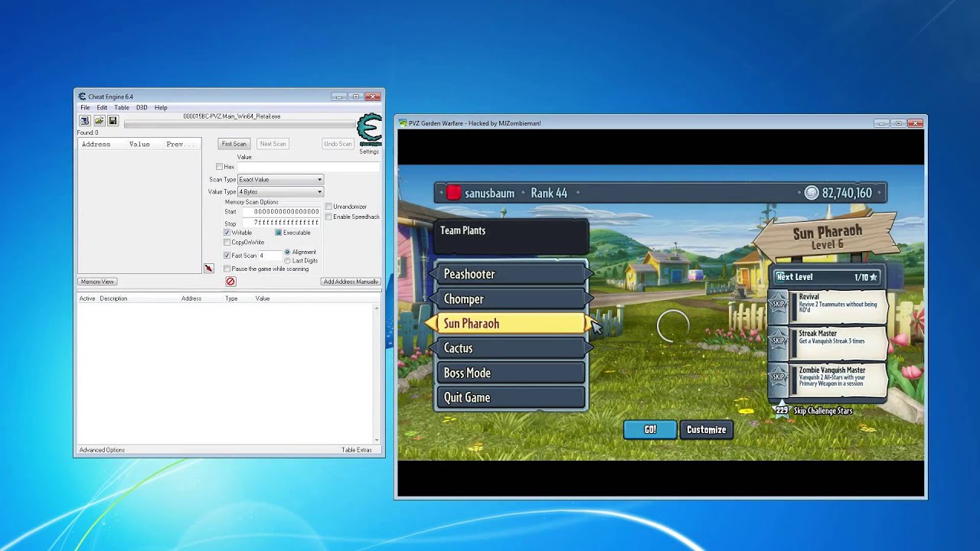Click the First Scan button

pyautogui.click(x=234, y=144)
